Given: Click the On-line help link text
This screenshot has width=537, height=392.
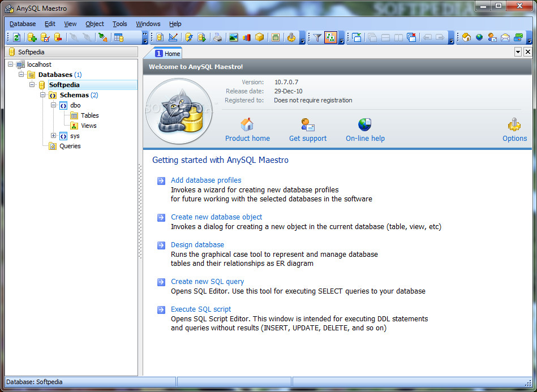Looking at the screenshot, I should (365, 139).
